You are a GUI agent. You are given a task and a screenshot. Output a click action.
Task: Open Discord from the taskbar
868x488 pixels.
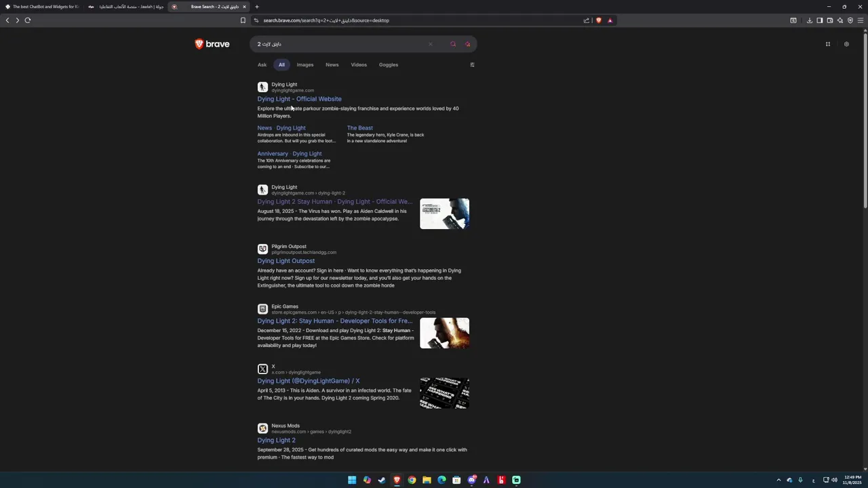472,480
